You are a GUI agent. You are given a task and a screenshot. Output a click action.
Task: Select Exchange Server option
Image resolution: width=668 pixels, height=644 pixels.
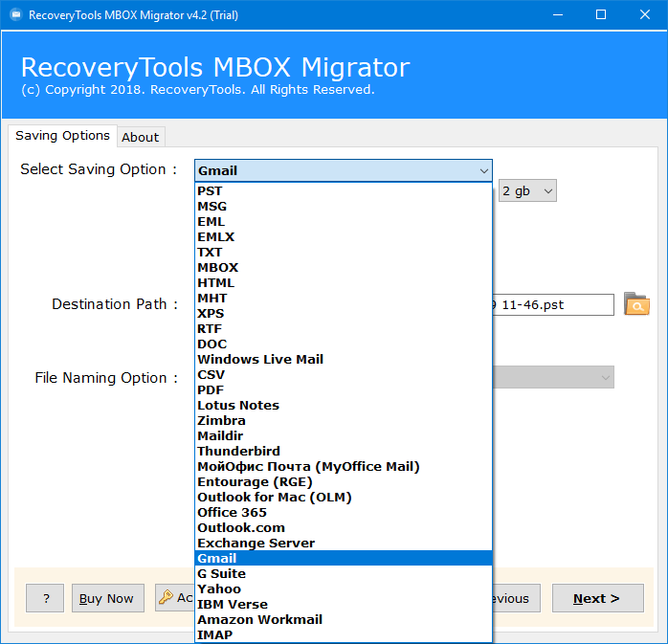(x=344, y=544)
